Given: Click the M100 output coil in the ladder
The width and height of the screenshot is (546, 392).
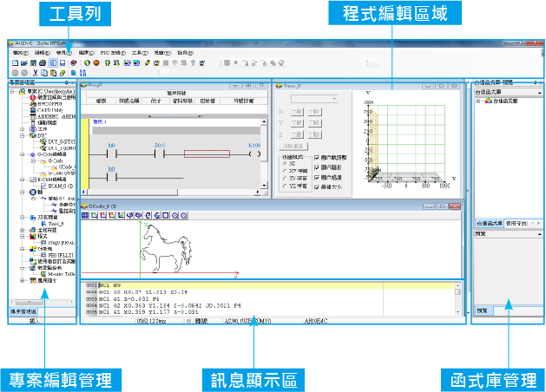Looking at the screenshot, I should click(254, 154).
